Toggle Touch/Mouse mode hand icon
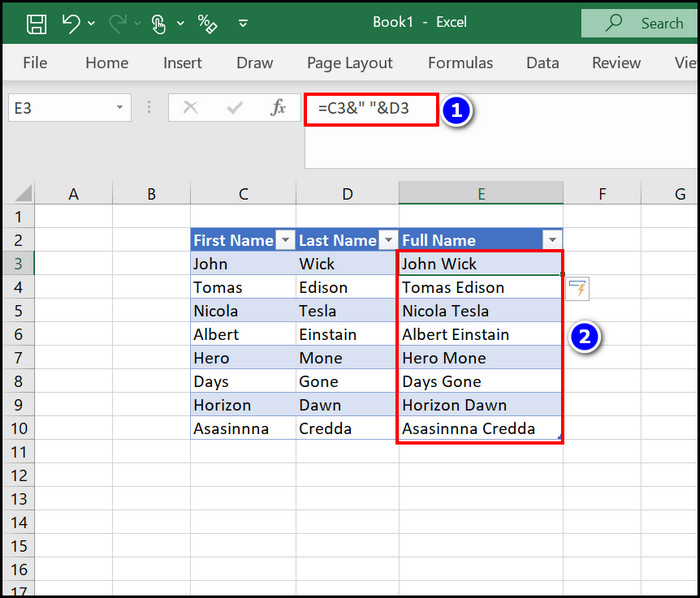 (x=158, y=24)
